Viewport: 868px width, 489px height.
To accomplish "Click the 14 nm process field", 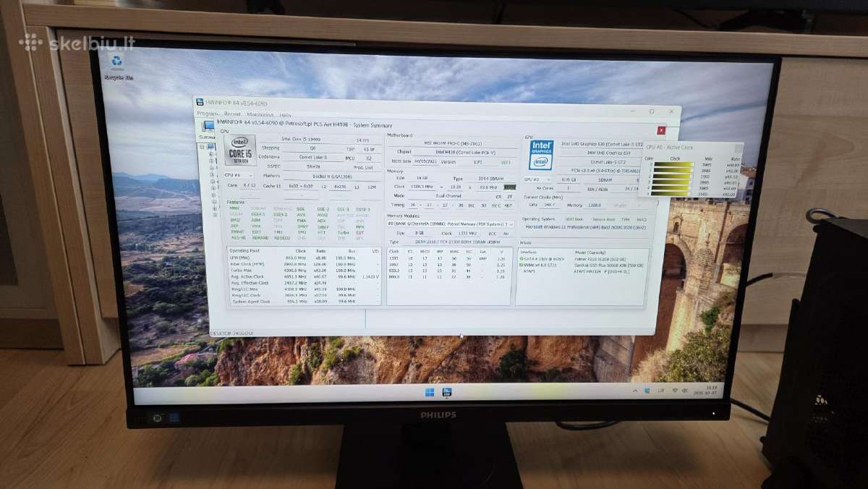I will 362,139.
